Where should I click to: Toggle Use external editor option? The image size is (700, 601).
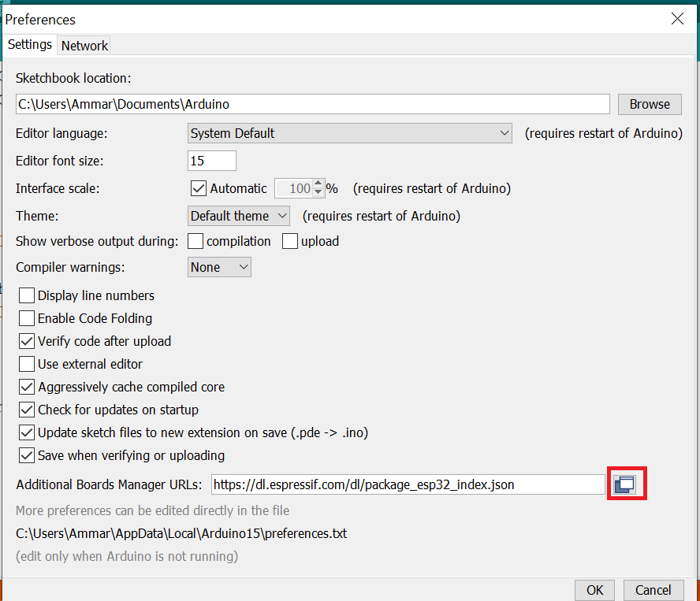click(x=27, y=364)
